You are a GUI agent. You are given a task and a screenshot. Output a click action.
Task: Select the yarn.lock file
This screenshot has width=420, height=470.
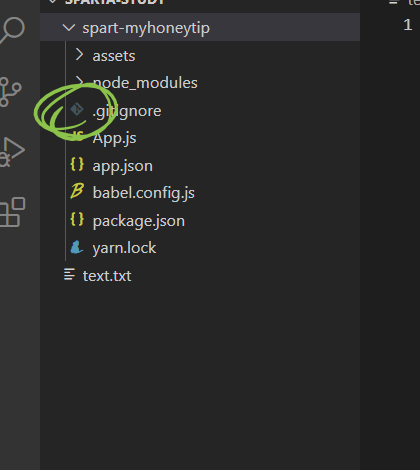coord(124,248)
